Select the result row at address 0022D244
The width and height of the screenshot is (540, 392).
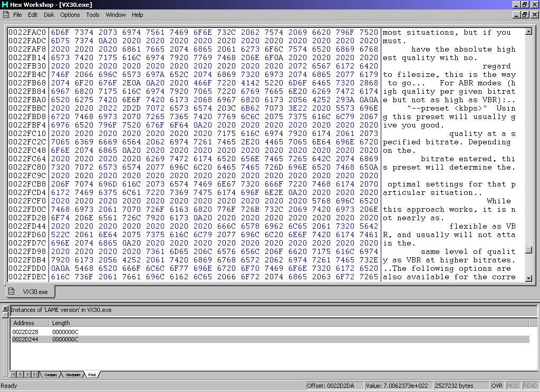pos(271,339)
